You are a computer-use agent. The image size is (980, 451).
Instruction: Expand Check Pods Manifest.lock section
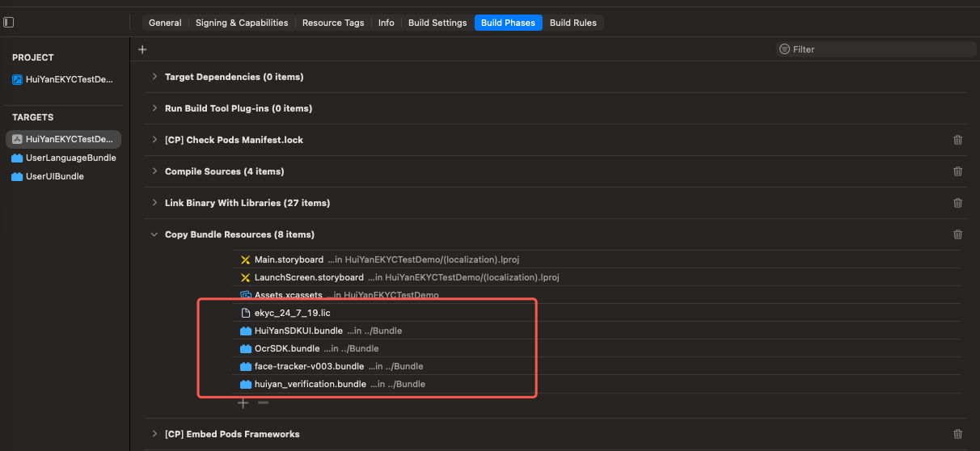tap(154, 140)
